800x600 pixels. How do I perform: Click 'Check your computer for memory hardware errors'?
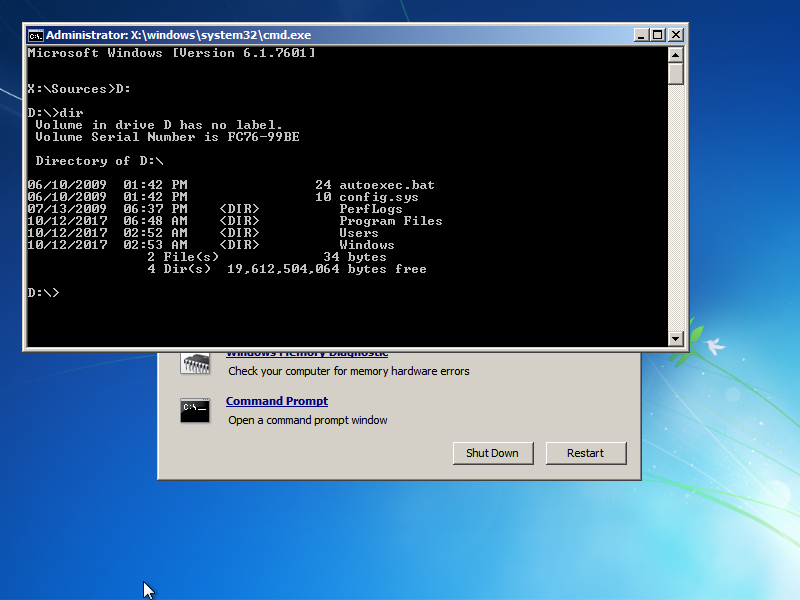pyautogui.click(x=348, y=371)
